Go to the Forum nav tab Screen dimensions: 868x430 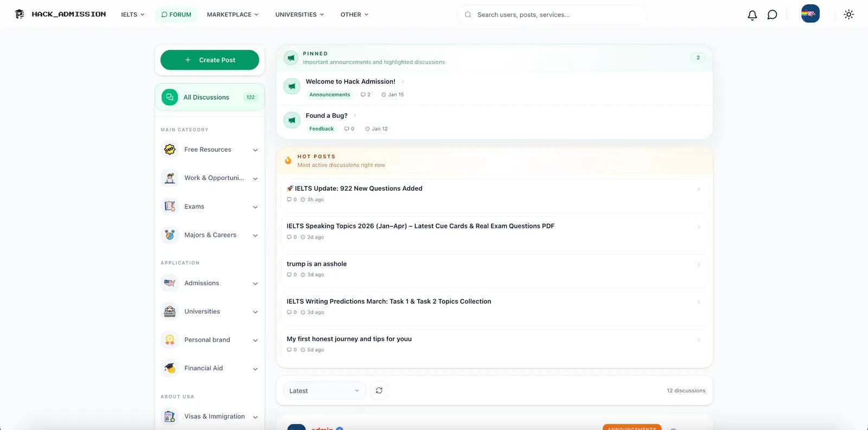[x=176, y=15]
